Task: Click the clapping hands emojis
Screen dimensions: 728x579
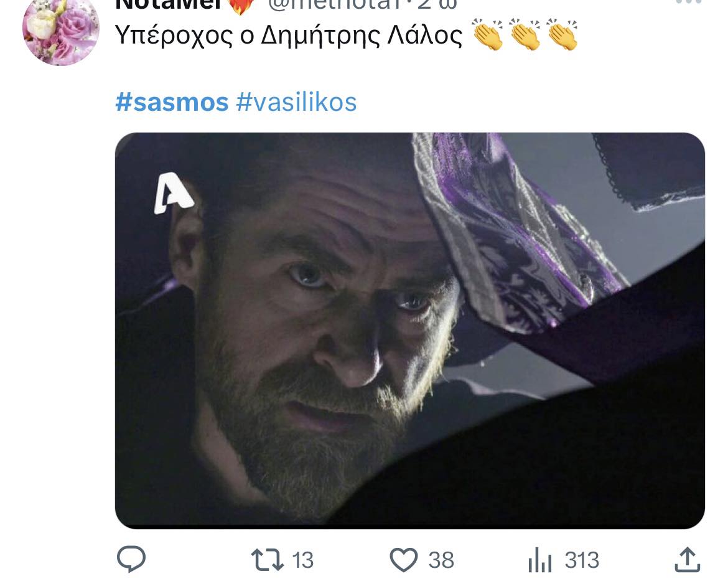Action: (x=525, y=34)
